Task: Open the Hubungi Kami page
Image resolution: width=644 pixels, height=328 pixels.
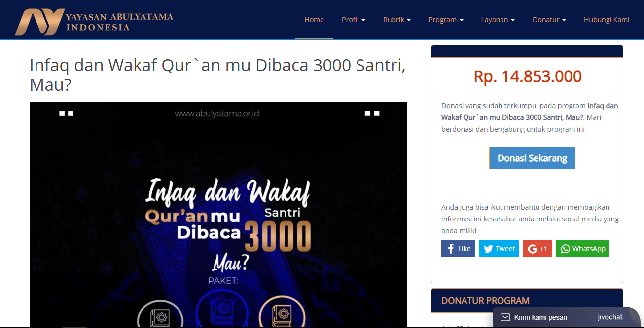Action: coord(607,20)
